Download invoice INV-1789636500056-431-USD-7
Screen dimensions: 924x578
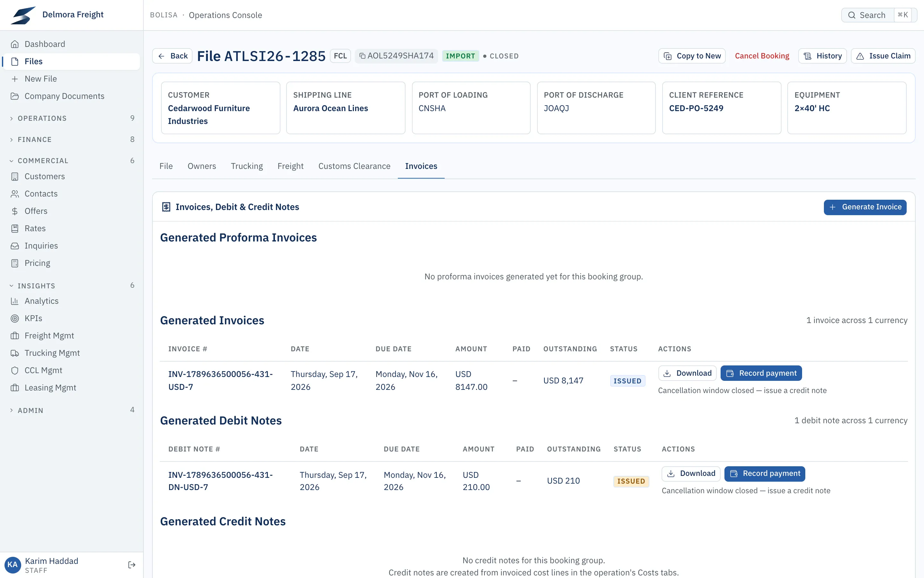[687, 373]
